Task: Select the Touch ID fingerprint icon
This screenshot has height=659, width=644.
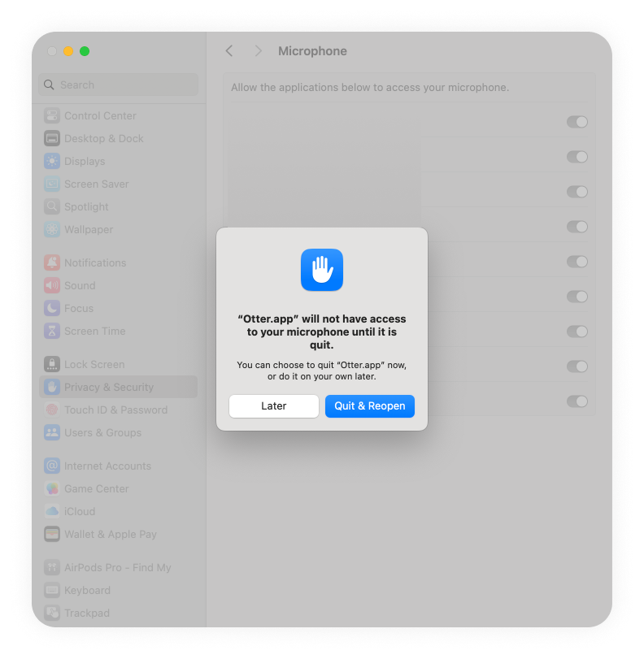Action: (52, 410)
